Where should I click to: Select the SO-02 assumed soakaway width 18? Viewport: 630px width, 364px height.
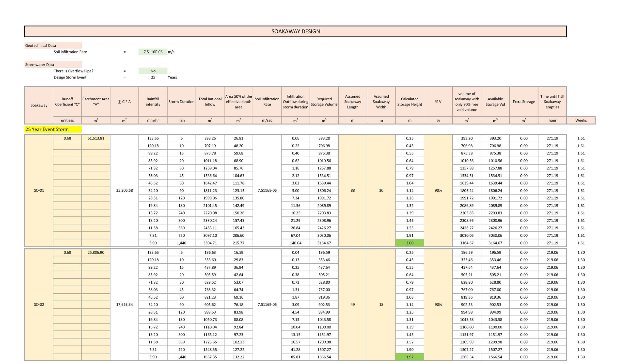point(381,304)
